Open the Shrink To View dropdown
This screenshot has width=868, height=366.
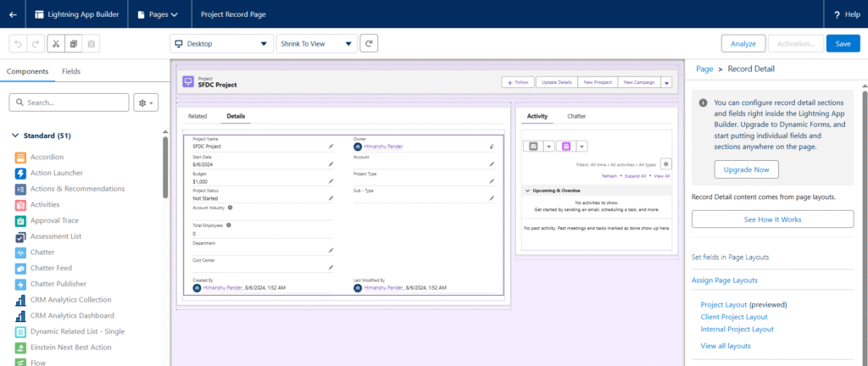pos(316,43)
